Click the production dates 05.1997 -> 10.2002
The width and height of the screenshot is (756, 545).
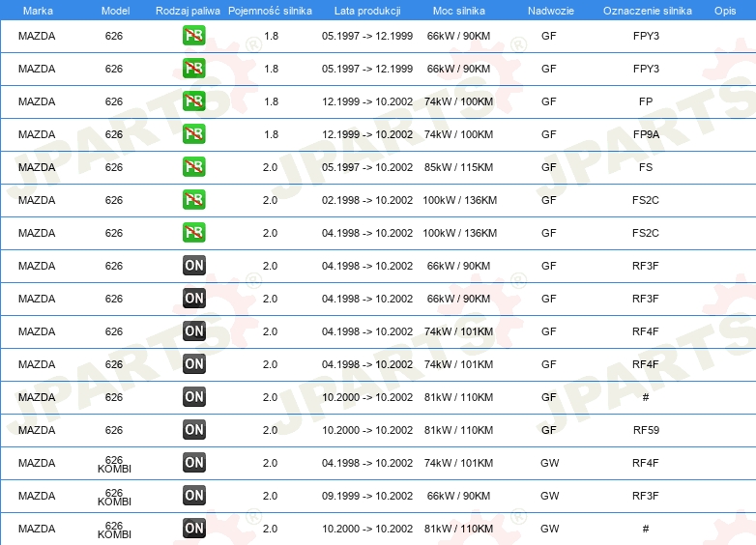click(x=367, y=167)
